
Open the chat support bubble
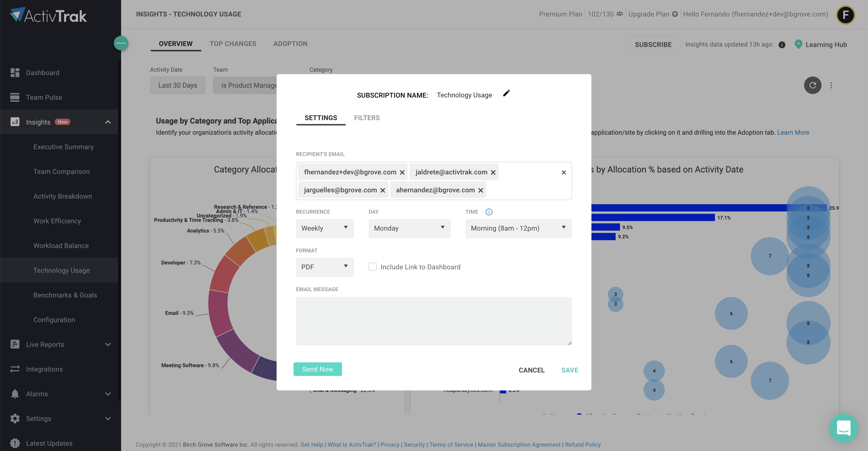[843, 428]
